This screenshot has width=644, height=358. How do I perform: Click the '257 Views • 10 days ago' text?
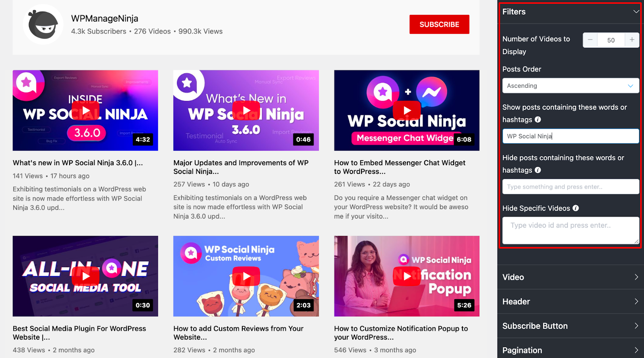[x=211, y=184]
